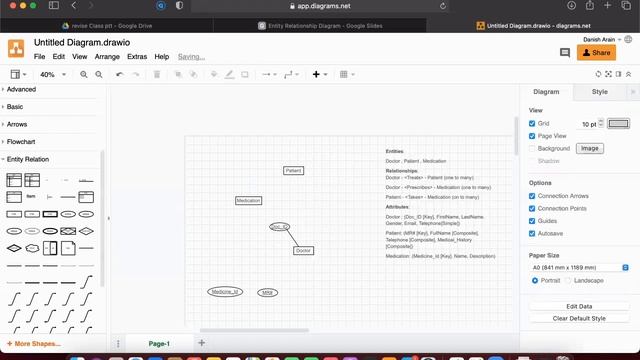Click the Clear Default Style button
Viewport: 640px width, 360px height.
tap(579, 318)
